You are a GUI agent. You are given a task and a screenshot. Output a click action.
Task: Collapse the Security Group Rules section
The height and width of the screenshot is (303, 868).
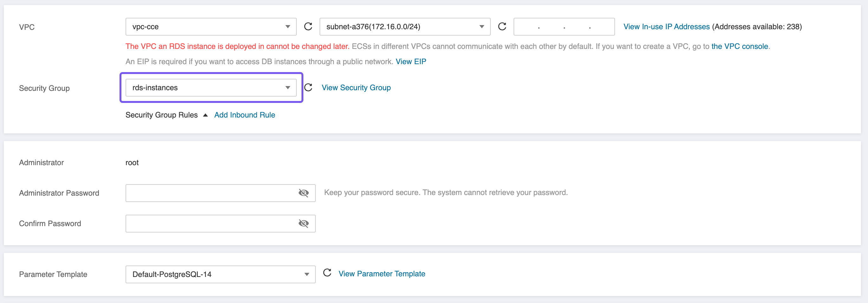(x=205, y=115)
